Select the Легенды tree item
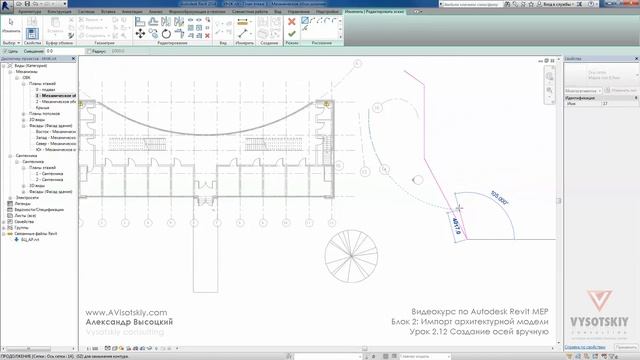Image resolution: width=640 pixels, height=360 pixels. click(x=22, y=204)
